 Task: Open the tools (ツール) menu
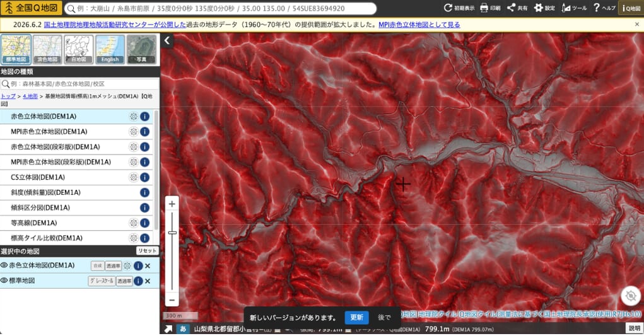coord(574,8)
